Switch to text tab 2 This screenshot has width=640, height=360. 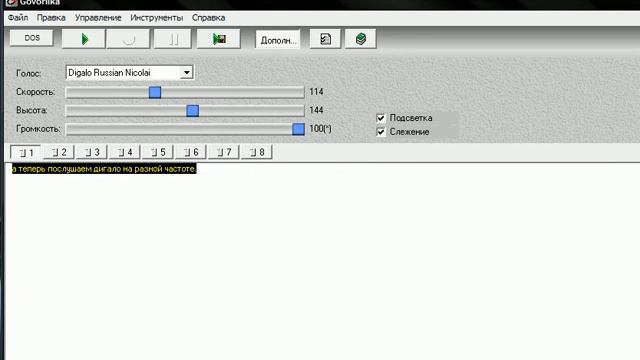59,152
